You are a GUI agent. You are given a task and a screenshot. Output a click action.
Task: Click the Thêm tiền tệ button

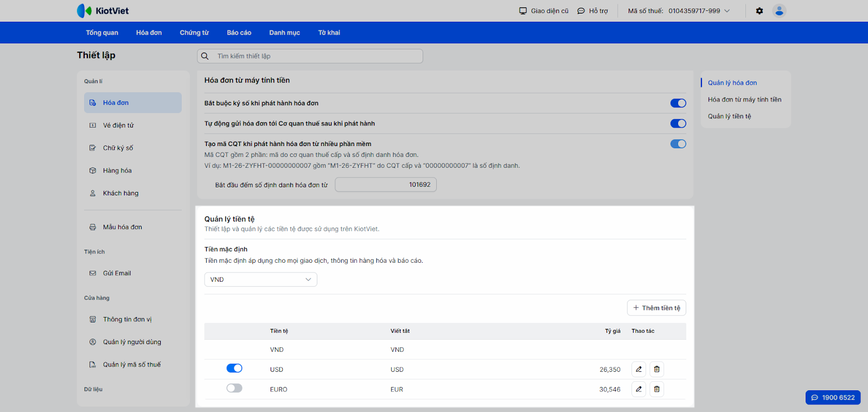[657, 308]
